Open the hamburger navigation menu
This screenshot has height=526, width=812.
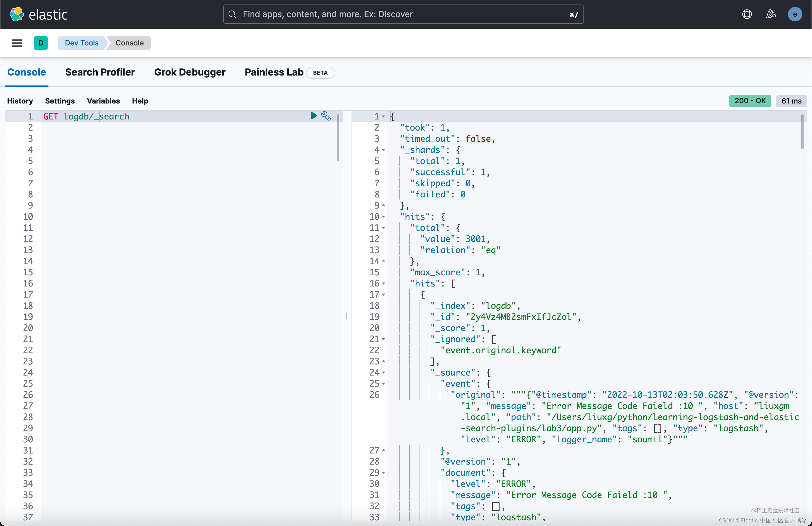point(17,43)
